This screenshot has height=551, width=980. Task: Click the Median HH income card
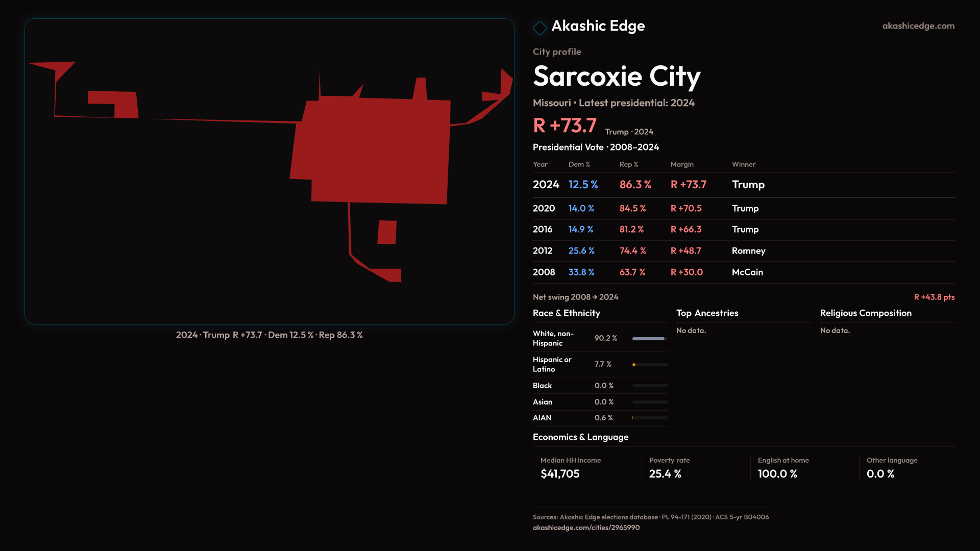pyautogui.click(x=570, y=468)
